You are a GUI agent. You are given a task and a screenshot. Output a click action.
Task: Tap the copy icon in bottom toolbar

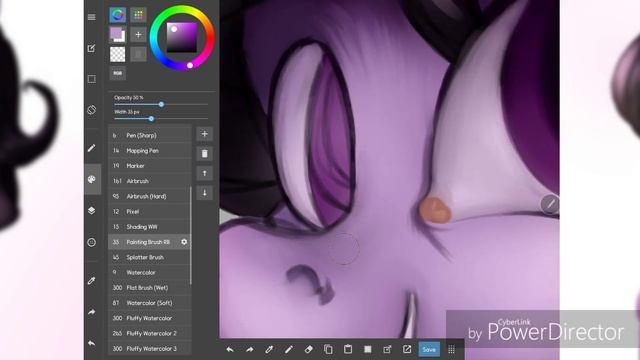328,349
